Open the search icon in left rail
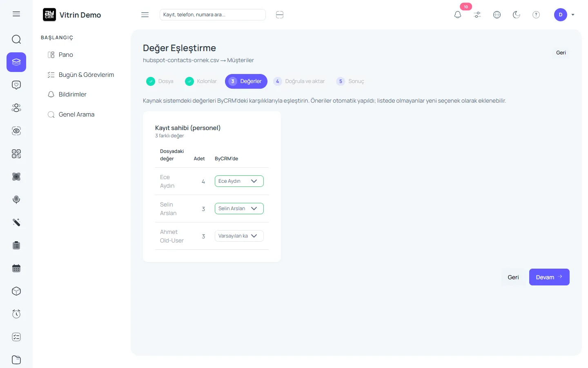 click(x=16, y=39)
